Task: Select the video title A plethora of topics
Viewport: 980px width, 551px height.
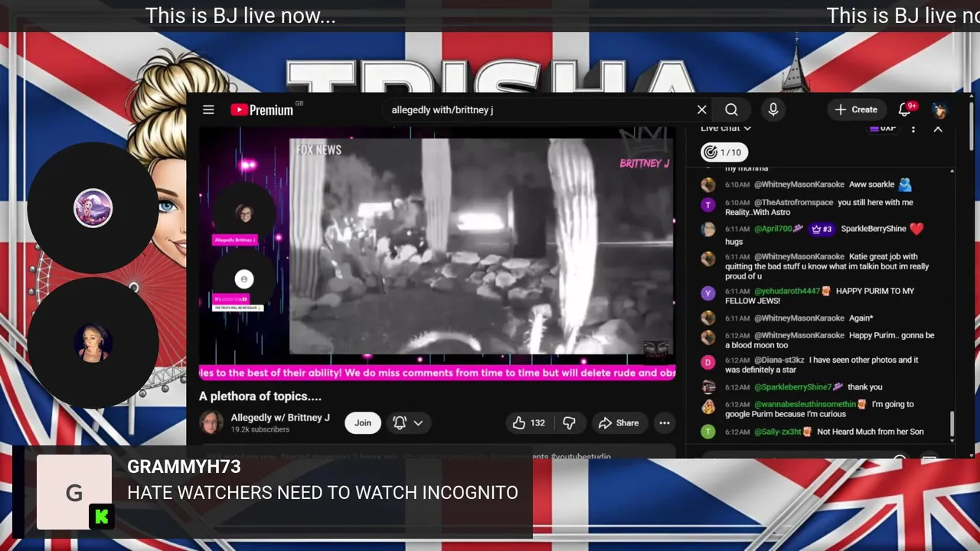Action: click(x=260, y=396)
